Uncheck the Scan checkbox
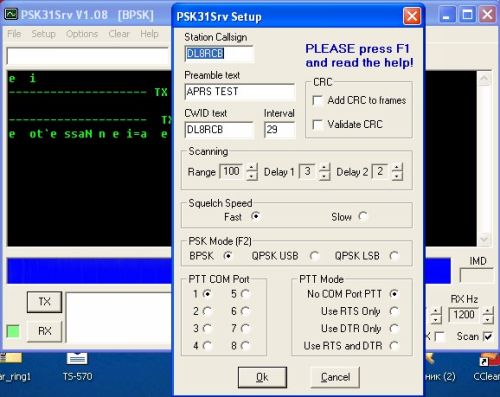The image size is (500, 397). (487, 337)
